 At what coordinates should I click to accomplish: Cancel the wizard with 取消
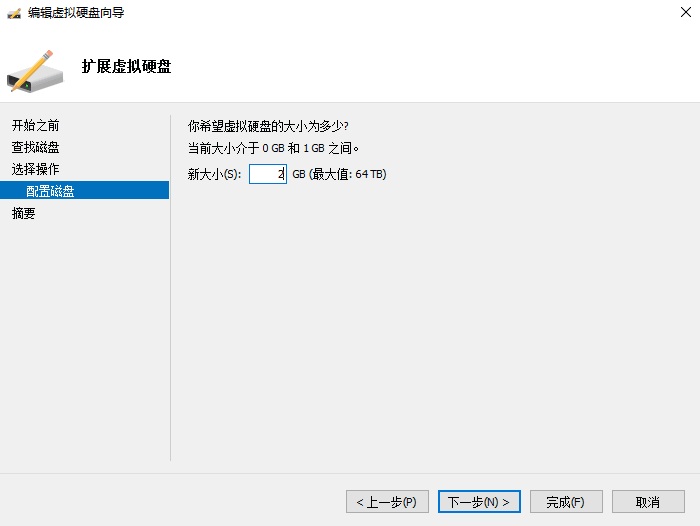point(648,502)
